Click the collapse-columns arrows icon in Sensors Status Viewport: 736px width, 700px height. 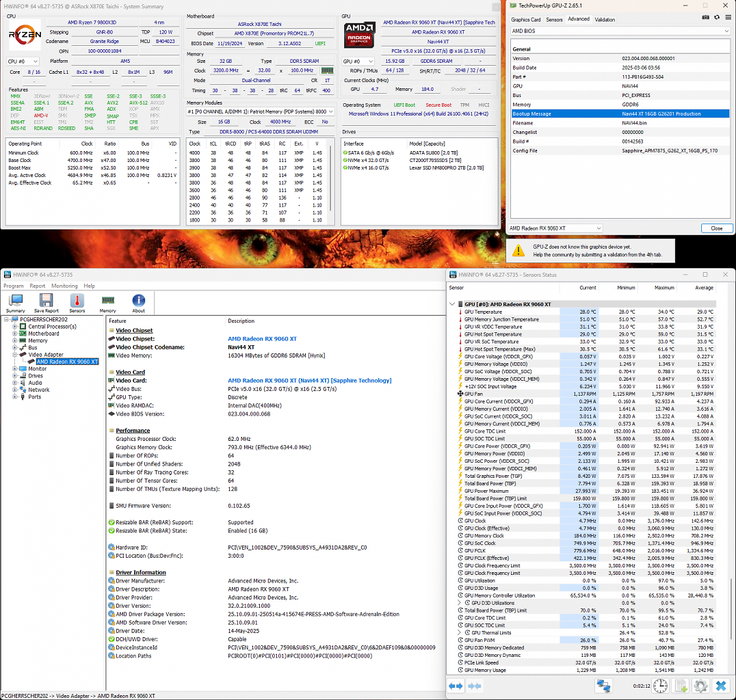(475, 686)
